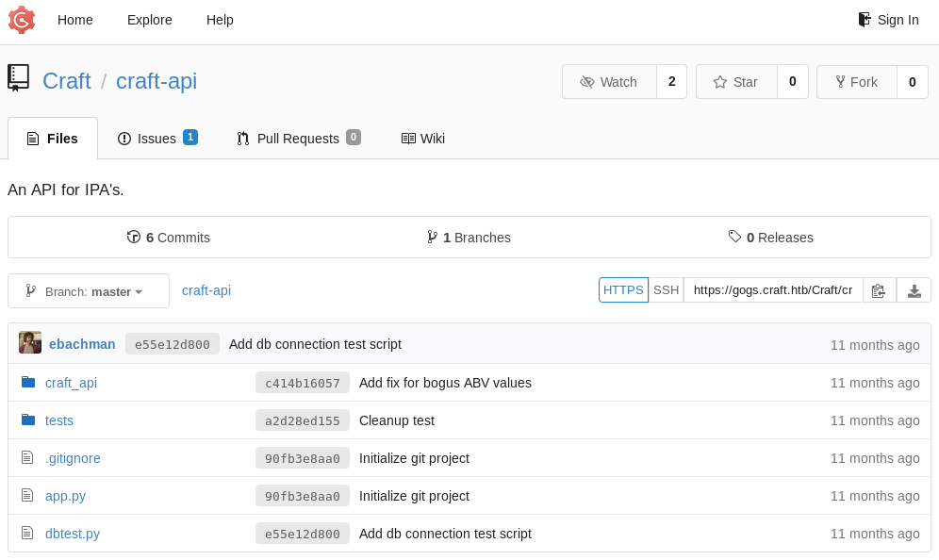The height and width of the screenshot is (560, 939).
Task: Click ebachman's avatar thumbnail
Action: click(x=30, y=342)
